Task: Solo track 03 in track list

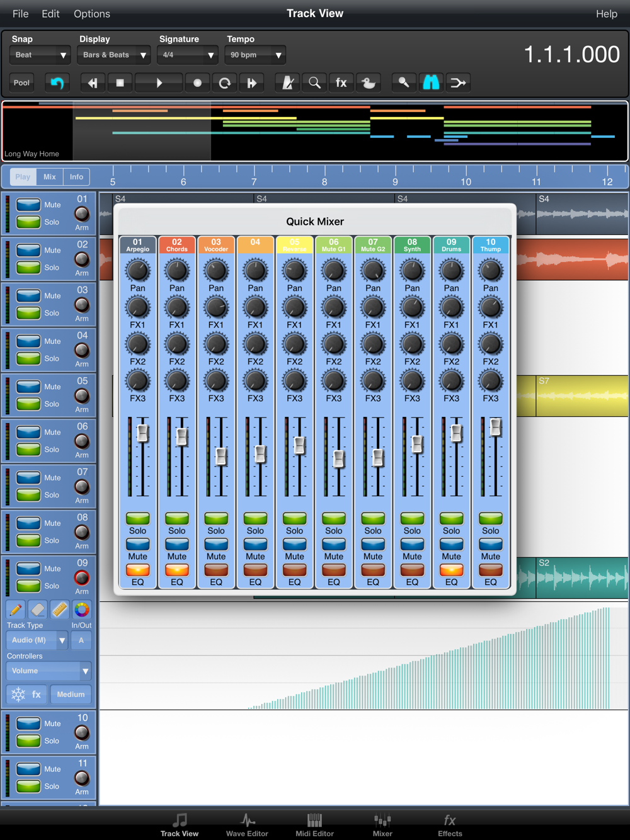Action: [28, 312]
